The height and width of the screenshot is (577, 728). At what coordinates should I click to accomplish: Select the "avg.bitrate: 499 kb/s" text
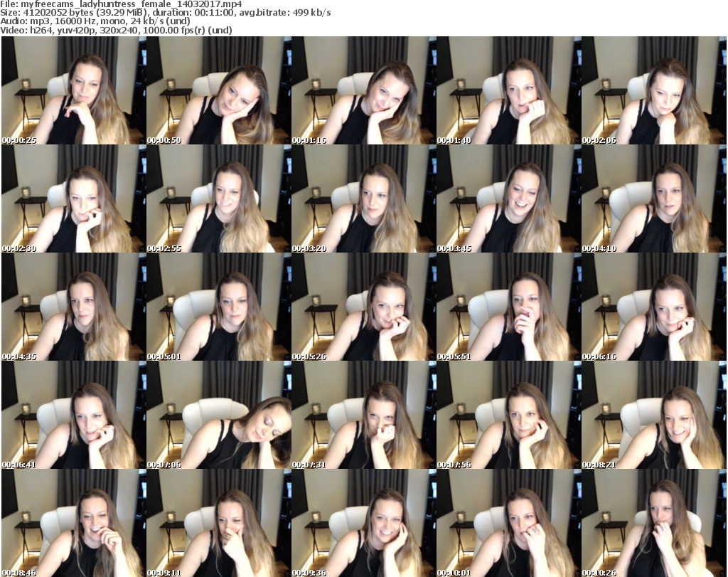coord(284,13)
